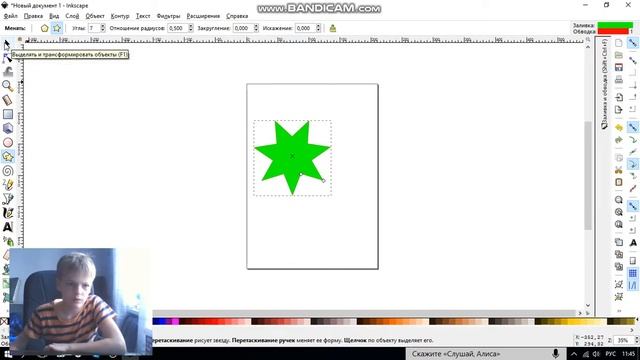Open the Расширения menu
640x360 pixels.
(x=203, y=16)
